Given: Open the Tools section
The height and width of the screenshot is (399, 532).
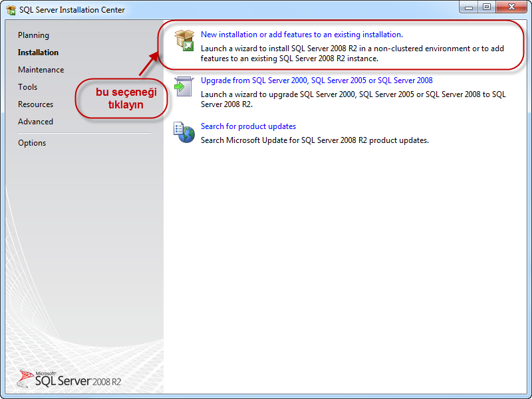Looking at the screenshot, I should tap(27, 87).
